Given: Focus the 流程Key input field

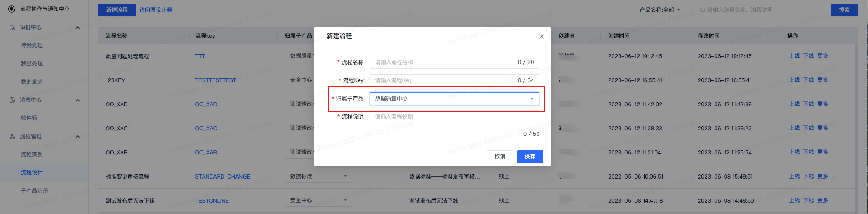Looking at the screenshot, I should [x=454, y=80].
